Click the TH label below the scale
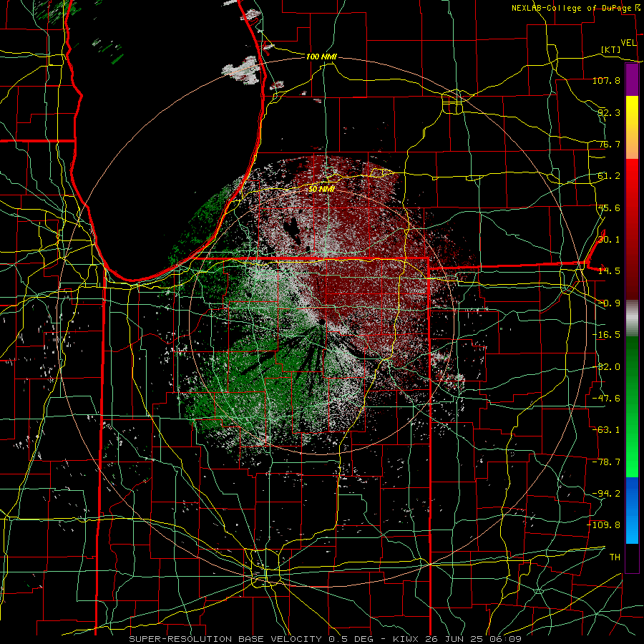Image resolution: width=644 pixels, height=644 pixels. click(x=615, y=557)
